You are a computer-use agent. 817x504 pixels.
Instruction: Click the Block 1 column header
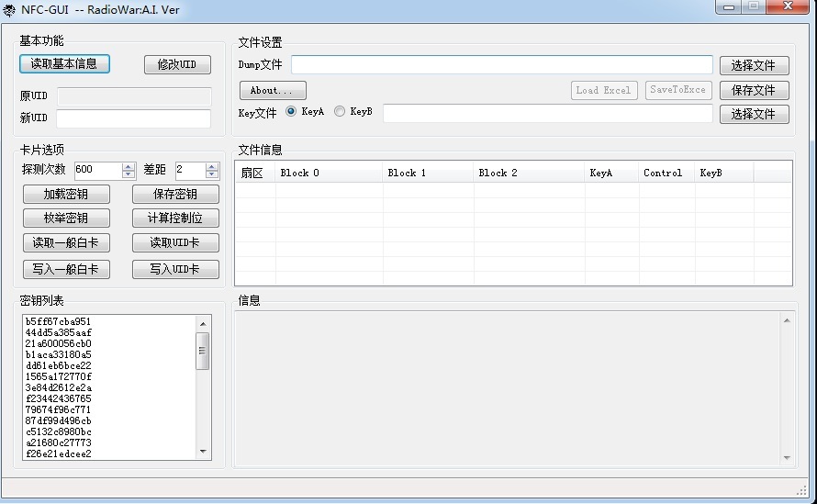[x=428, y=173]
